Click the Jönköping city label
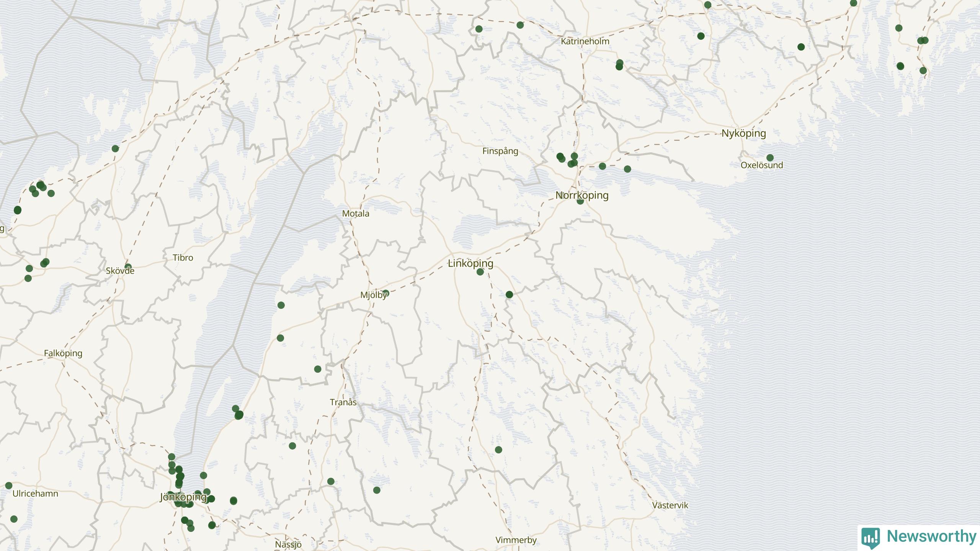 point(183,497)
